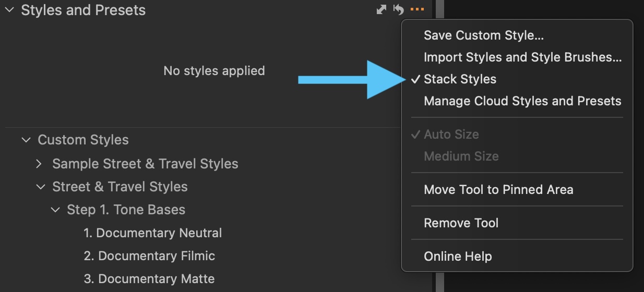Screen dimensions: 644x292
Task: Apply the 1. Documentary Neutral style
Action: pyautogui.click(x=152, y=233)
